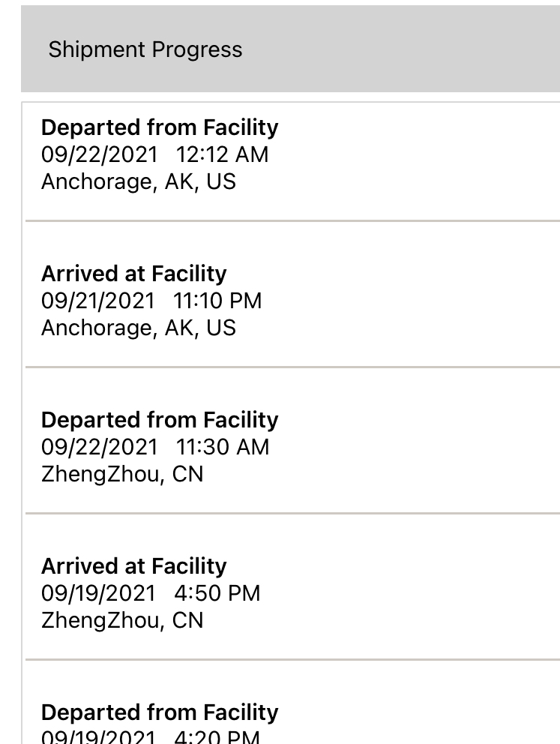Click the date beside the 11:30 AM time
This screenshot has height=744, width=560.
(x=100, y=447)
